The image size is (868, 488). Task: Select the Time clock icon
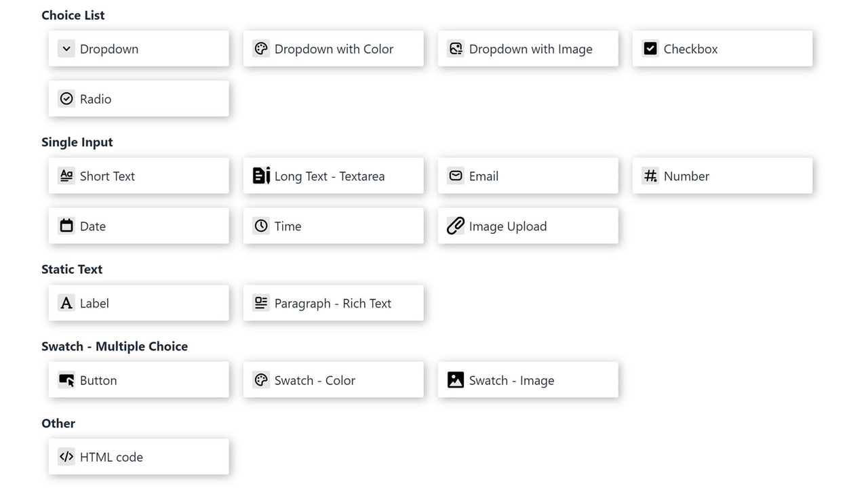[261, 225]
